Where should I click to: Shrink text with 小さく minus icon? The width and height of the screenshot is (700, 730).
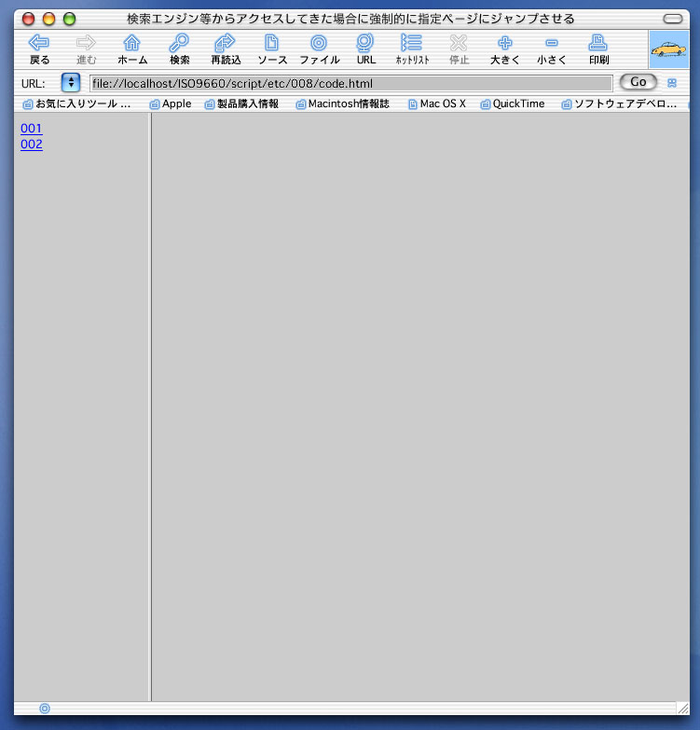click(552, 43)
